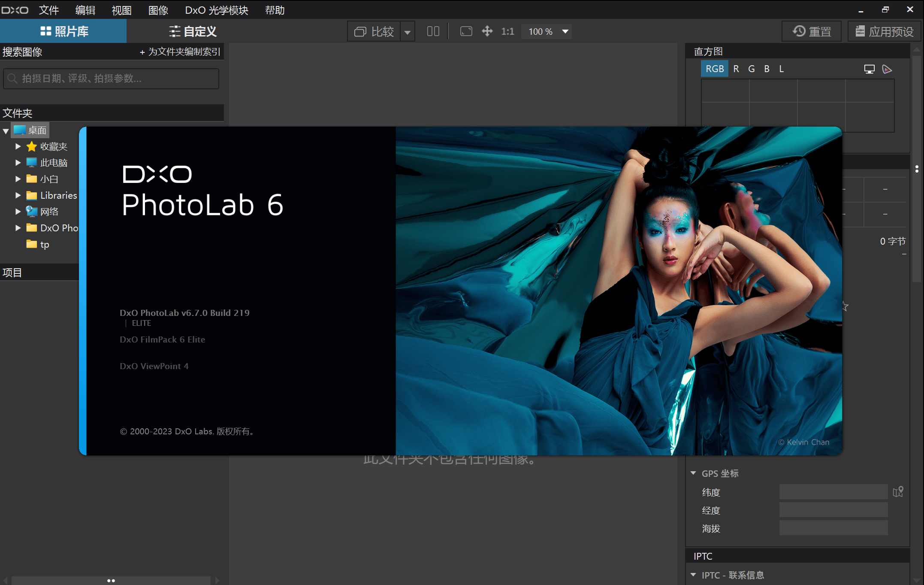Select the tp folder

click(38, 244)
